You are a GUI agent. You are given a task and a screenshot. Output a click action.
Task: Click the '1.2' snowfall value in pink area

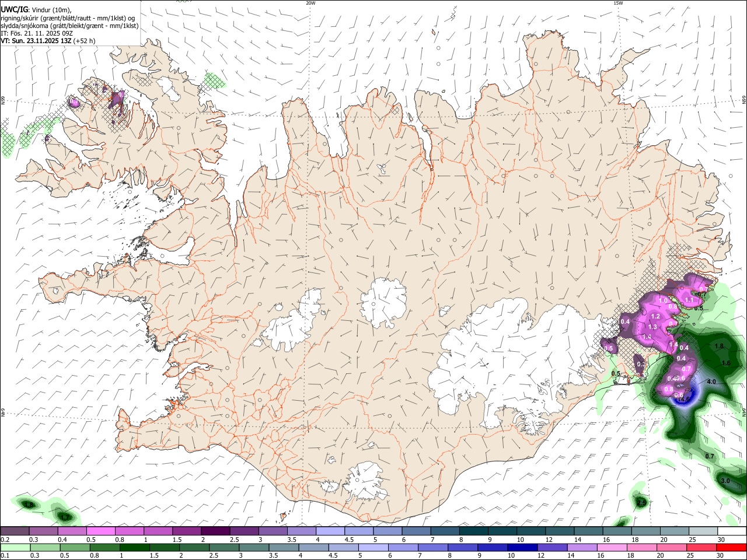pyautogui.click(x=655, y=316)
